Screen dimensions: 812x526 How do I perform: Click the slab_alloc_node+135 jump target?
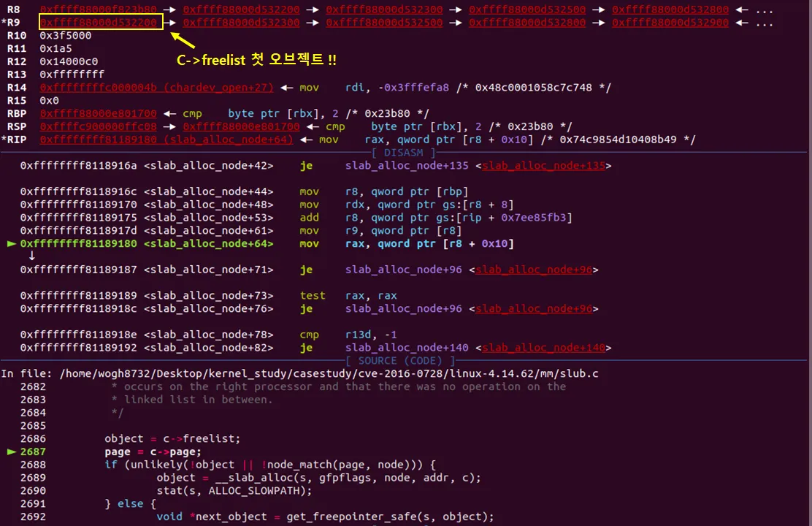[543, 165]
